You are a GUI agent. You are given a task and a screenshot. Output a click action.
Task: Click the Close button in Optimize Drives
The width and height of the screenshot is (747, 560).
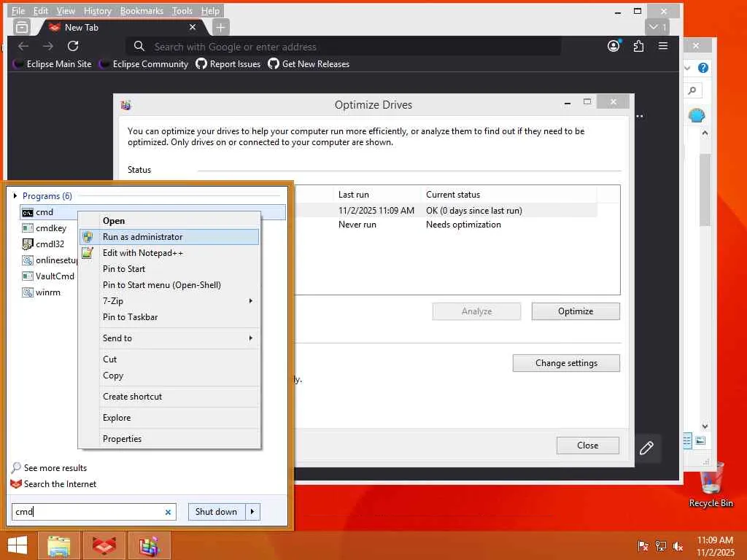point(587,446)
